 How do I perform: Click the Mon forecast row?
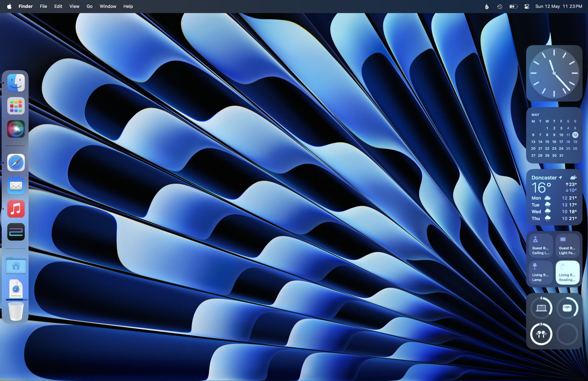click(x=554, y=198)
